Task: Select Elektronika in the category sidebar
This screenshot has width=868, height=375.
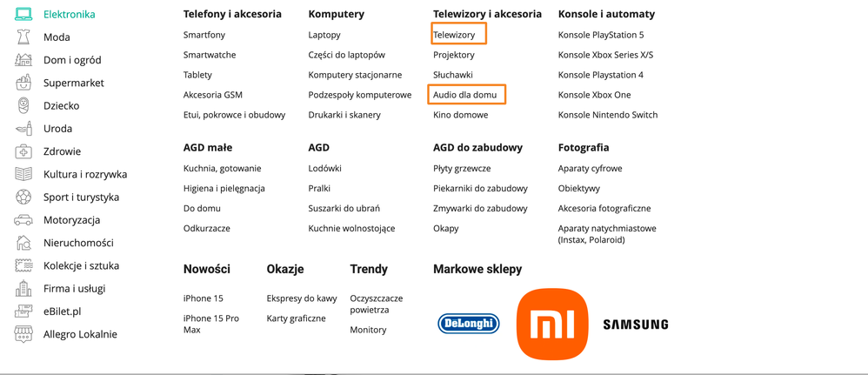Action: (70, 15)
